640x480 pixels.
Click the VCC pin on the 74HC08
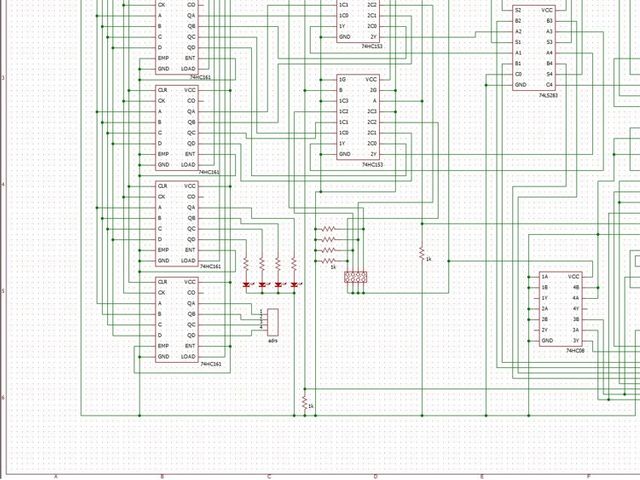point(573,277)
